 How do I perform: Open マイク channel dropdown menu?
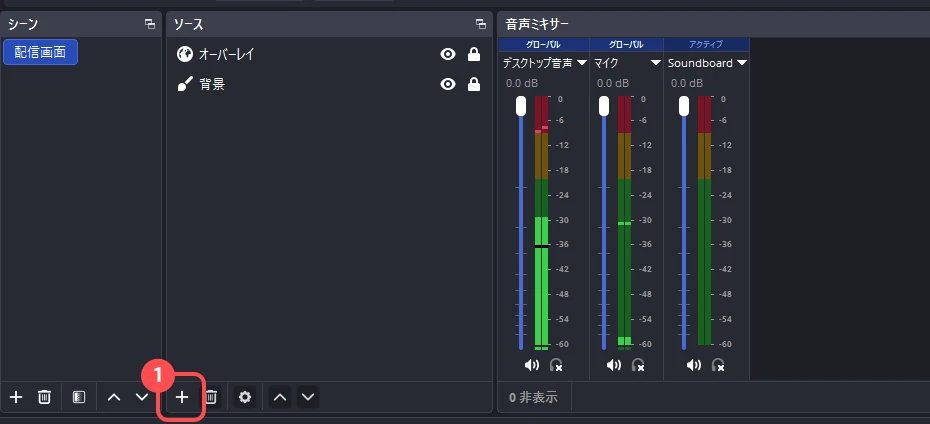pos(655,63)
